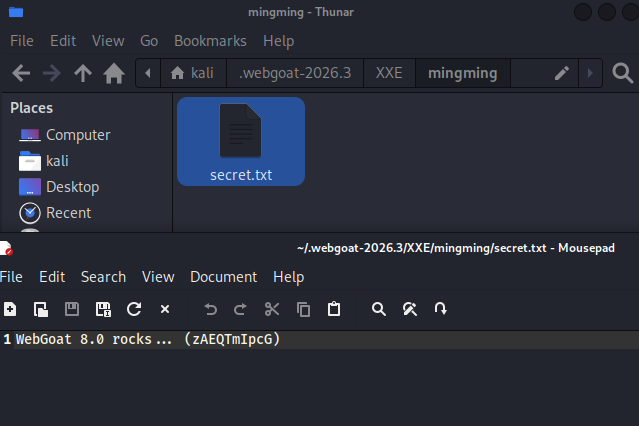639x426 pixels.
Task: Open Find in Mousepad toolbar
Action: pos(379,309)
